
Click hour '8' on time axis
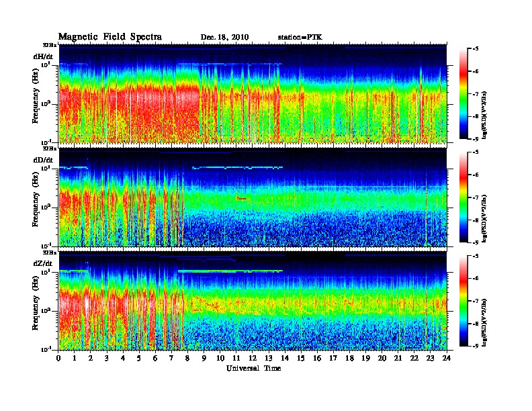(x=187, y=359)
